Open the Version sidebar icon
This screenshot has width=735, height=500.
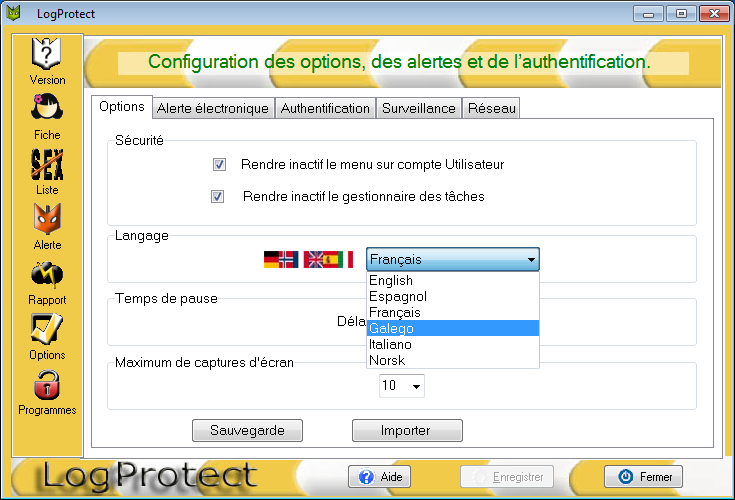pos(46,54)
